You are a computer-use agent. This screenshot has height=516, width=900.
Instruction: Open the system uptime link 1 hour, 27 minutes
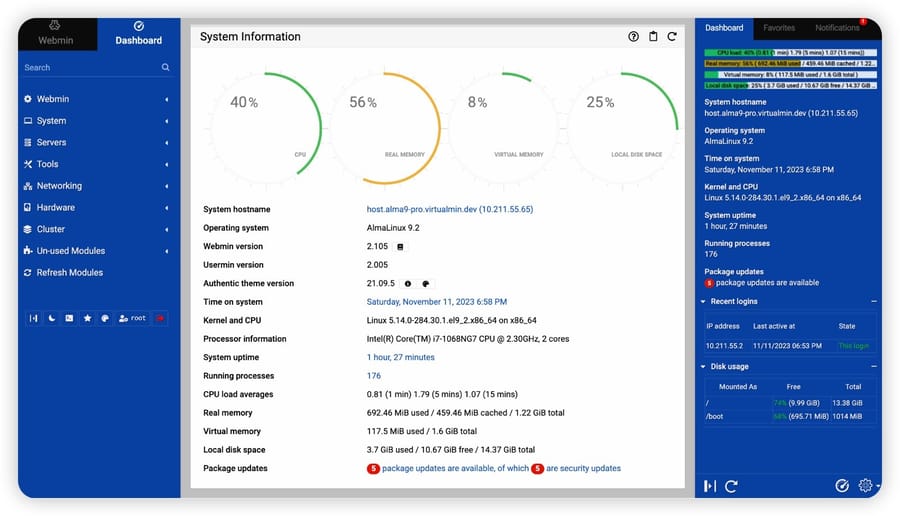(401, 358)
